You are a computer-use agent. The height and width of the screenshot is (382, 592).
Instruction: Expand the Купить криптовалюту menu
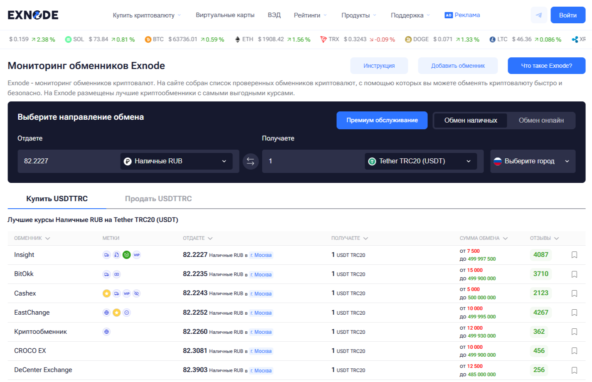pos(146,15)
